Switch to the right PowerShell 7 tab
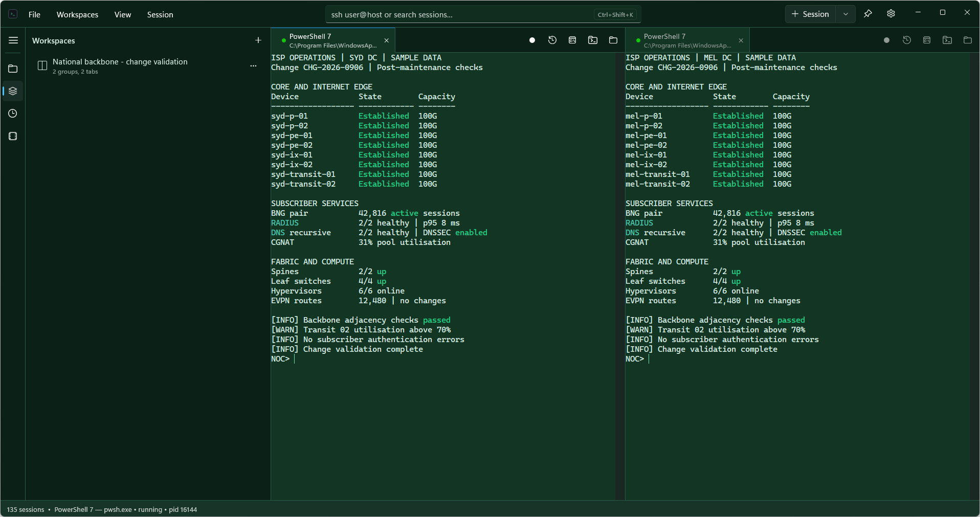The width and height of the screenshot is (980, 517). click(x=687, y=40)
